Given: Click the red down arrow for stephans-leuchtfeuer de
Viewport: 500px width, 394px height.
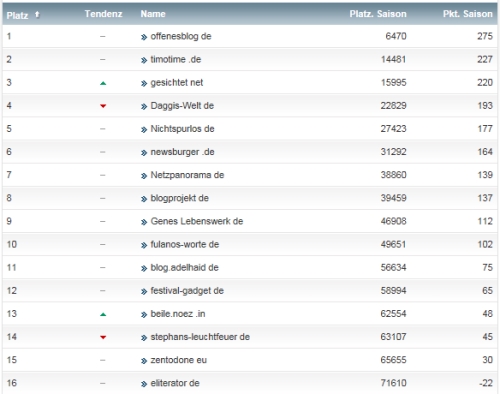Looking at the screenshot, I should [x=103, y=337].
